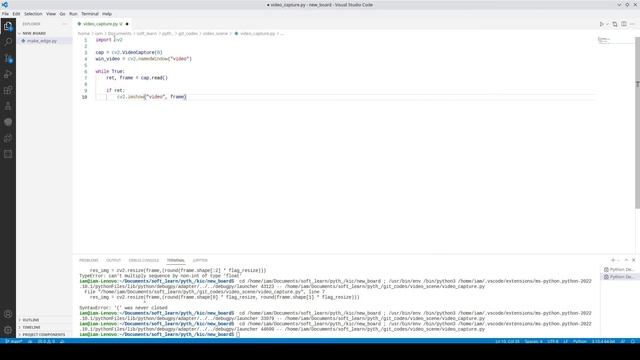
Task: Click code line 10 with cv2.imshow
Action: [x=151, y=97]
